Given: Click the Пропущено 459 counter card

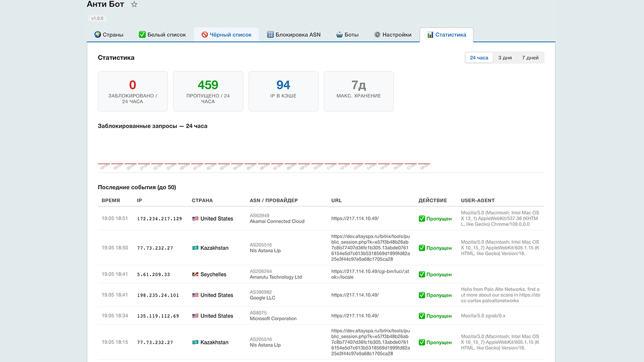Looking at the screenshot, I should click(208, 91).
